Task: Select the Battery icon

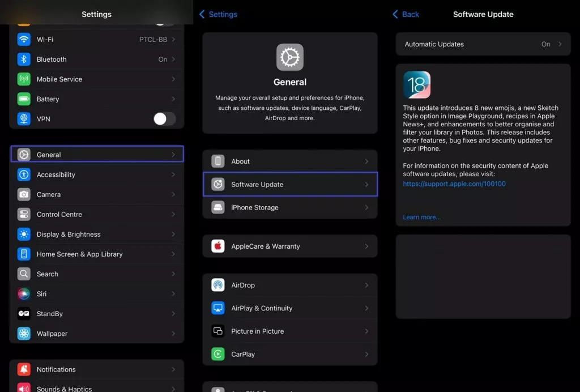Action: click(23, 99)
